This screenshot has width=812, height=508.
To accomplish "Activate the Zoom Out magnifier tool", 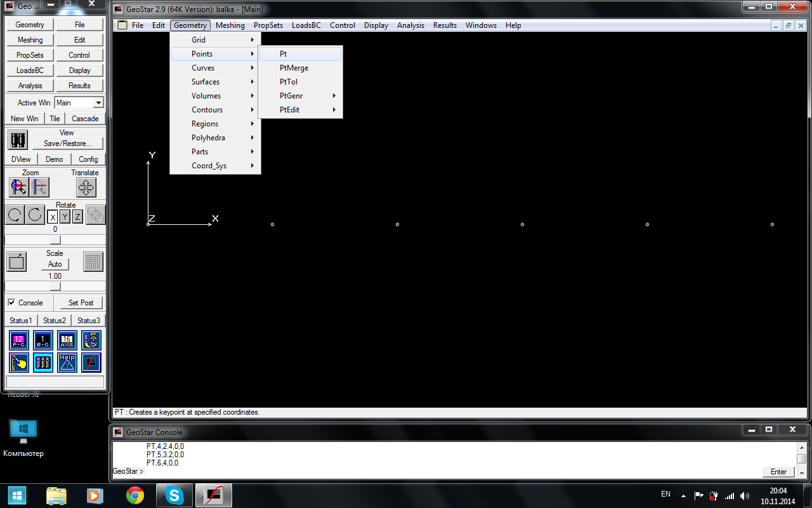I will (x=39, y=187).
